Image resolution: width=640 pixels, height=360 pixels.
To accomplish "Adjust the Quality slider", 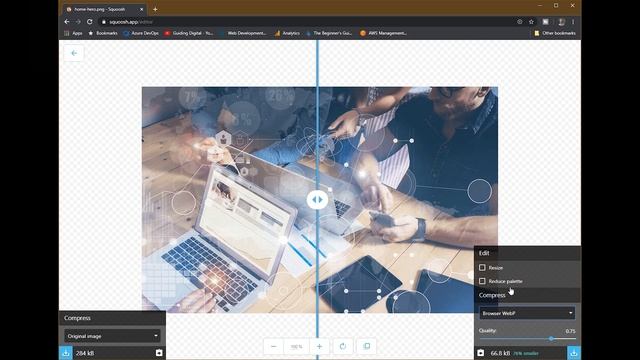I will tap(527, 339).
